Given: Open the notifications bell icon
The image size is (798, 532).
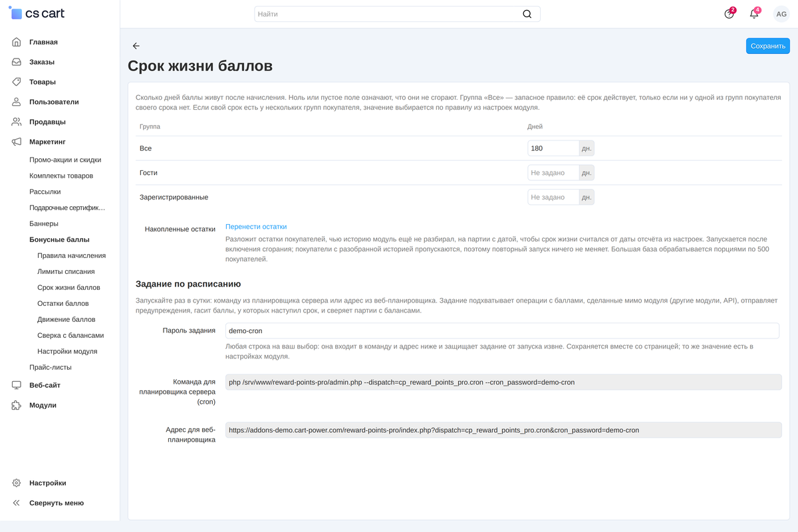Looking at the screenshot, I should tap(754, 14).
